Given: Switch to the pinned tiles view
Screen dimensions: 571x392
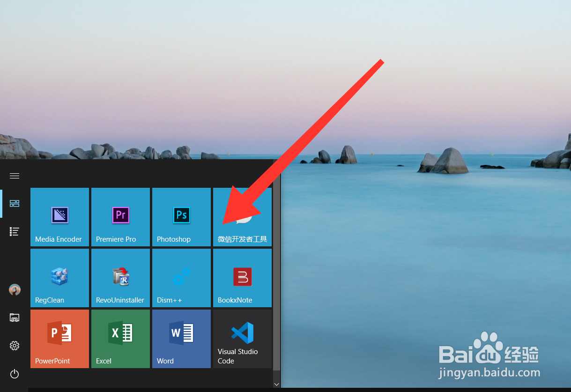Looking at the screenshot, I should click(x=14, y=203).
